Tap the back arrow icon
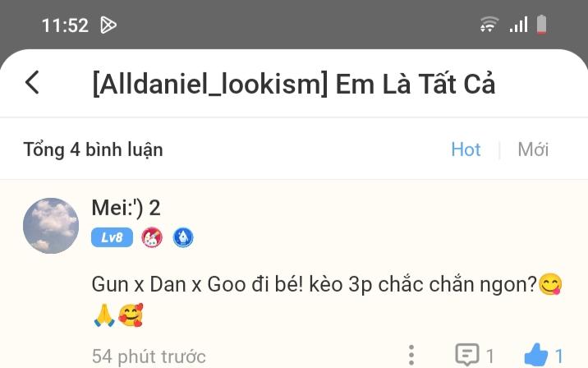This screenshot has width=588, height=368. [32, 82]
